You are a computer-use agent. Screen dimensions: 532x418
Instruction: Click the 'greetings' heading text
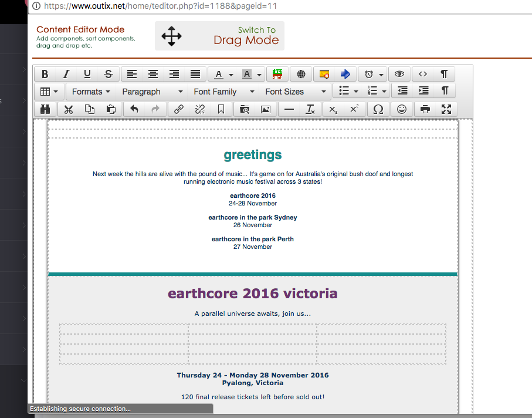click(253, 155)
